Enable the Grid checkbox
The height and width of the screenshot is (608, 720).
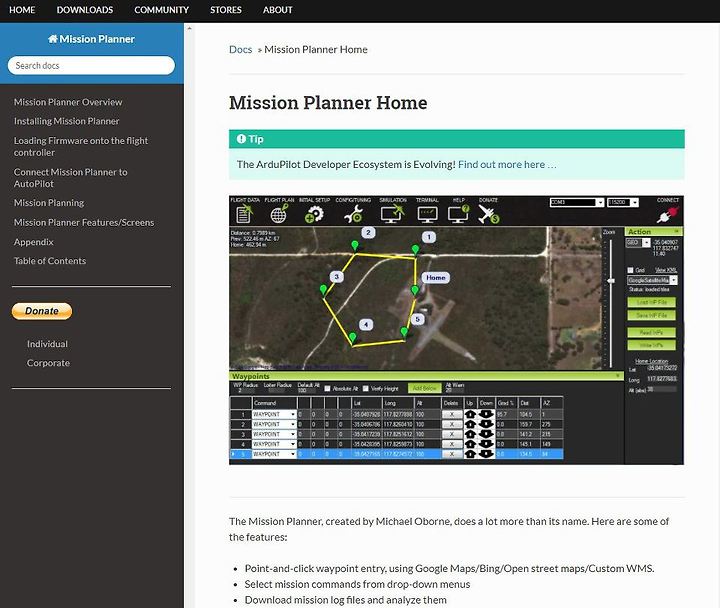click(x=630, y=270)
